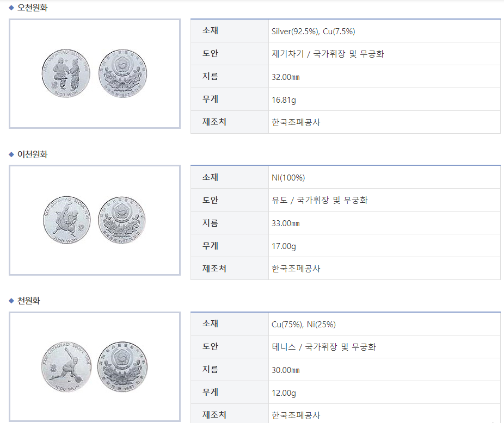Click the diamond bullet beside 천원화
504x423 pixels.
[11, 301]
